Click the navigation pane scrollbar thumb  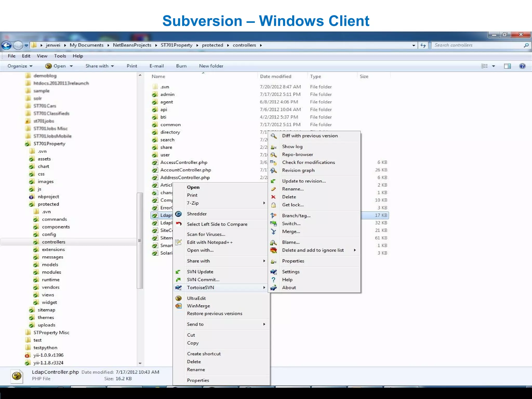pos(140,241)
